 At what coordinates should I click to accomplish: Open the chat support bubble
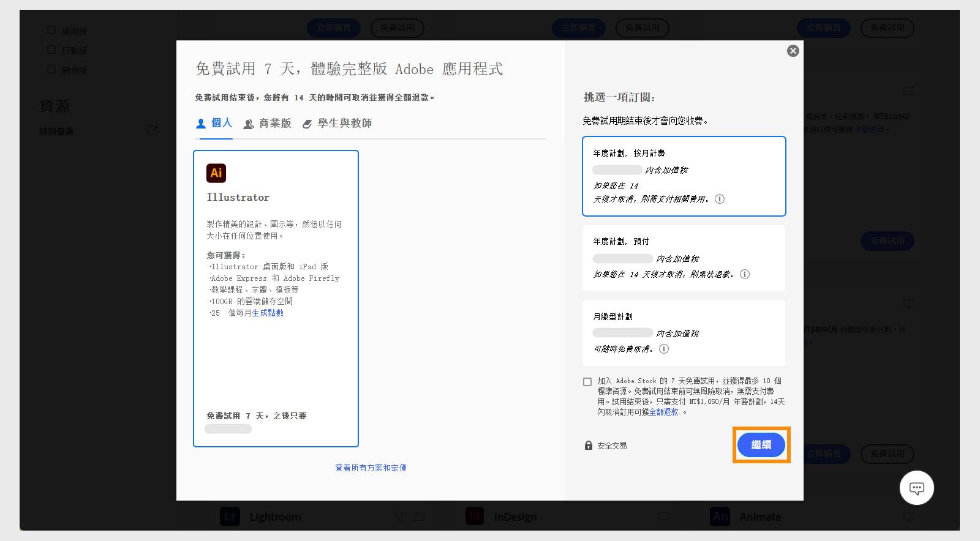pos(916,488)
